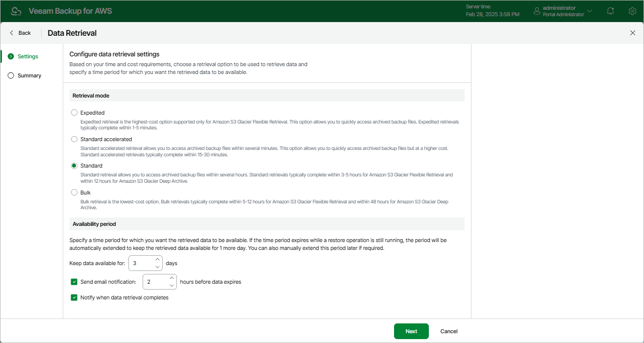
Task: Increase the days value with up arrow
Action: click(x=157, y=260)
